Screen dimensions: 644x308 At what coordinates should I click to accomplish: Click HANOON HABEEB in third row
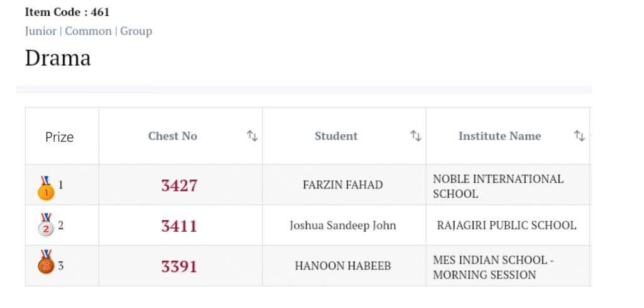[x=343, y=266]
